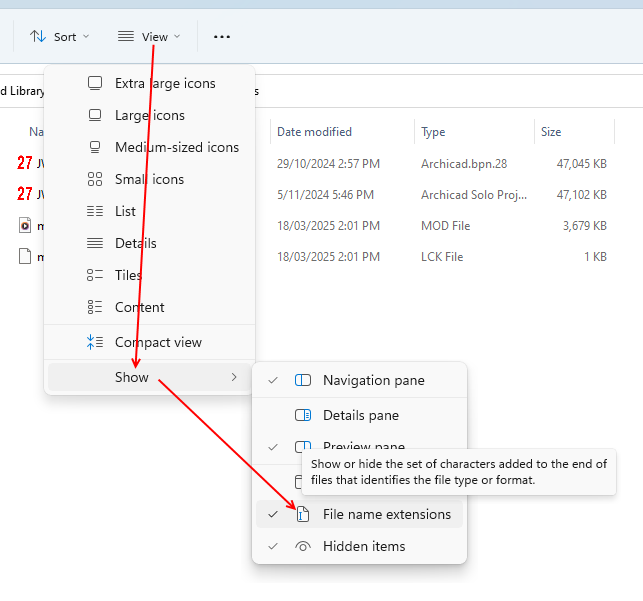
Task: Click the Large icons monitor icon
Action: [95, 115]
